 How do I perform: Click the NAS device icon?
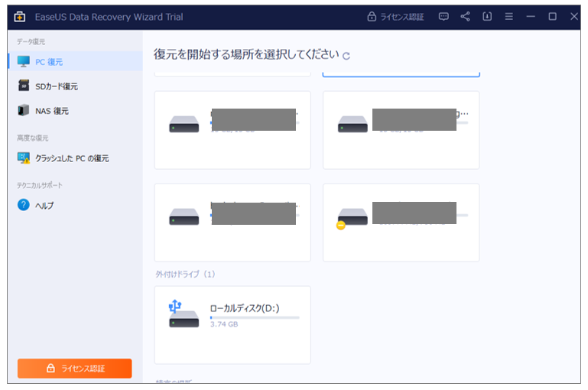click(x=23, y=110)
